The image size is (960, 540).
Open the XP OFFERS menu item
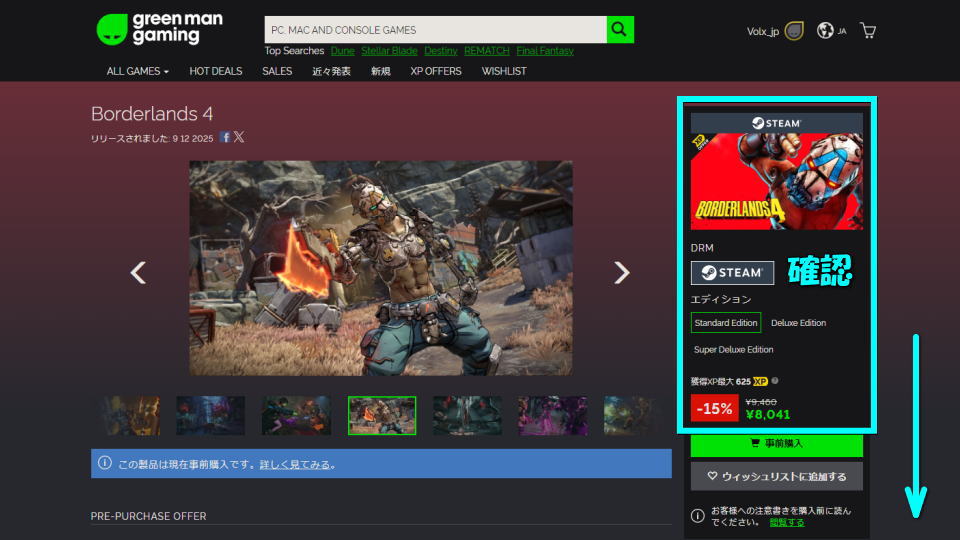436,71
